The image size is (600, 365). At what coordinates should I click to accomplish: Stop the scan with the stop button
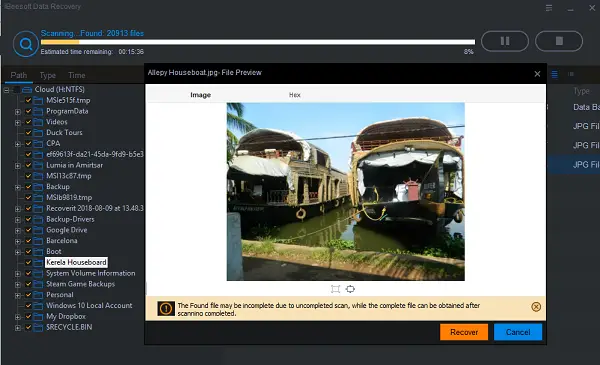click(559, 41)
